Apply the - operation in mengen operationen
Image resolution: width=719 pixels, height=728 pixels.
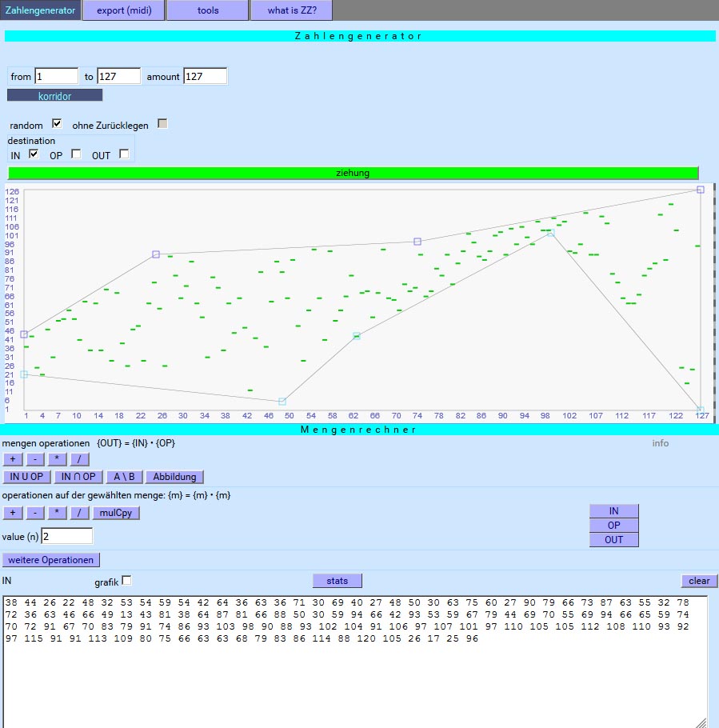pyautogui.click(x=34, y=459)
